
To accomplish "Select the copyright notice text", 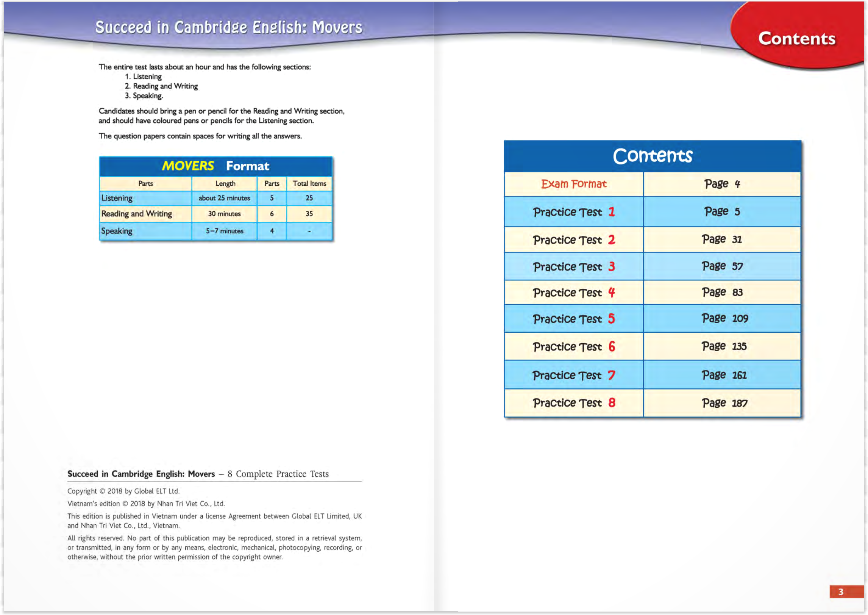I will (x=124, y=490).
